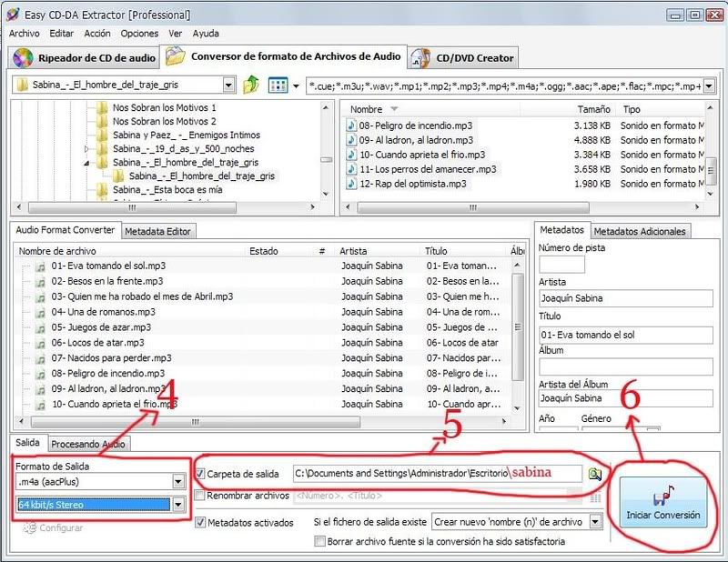Open the Procesando Audio tab
This screenshot has height=562, width=728.
click(x=88, y=444)
